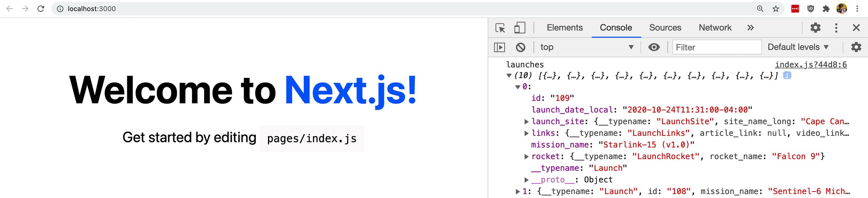Open the Default levels dropdown
Image resolution: width=868 pixels, height=198 pixels.
click(798, 47)
